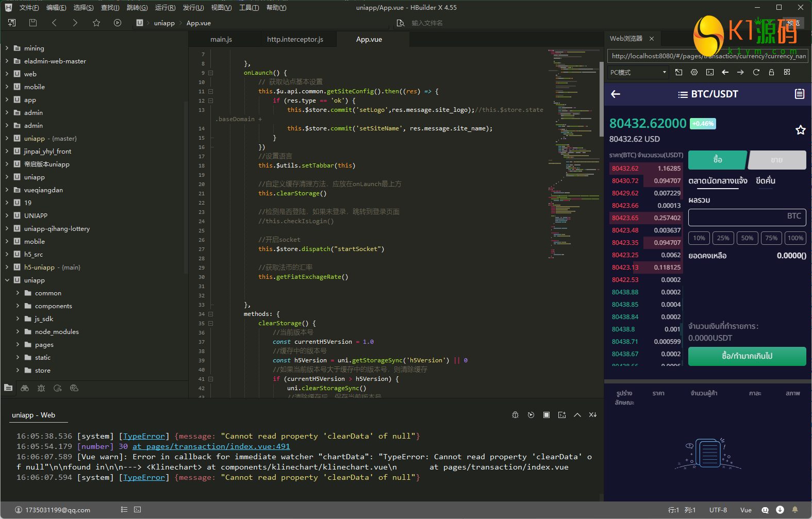The height and width of the screenshot is (519, 812).
Task: Click the back arrow in the BTC/USDT header
Action: coord(616,94)
